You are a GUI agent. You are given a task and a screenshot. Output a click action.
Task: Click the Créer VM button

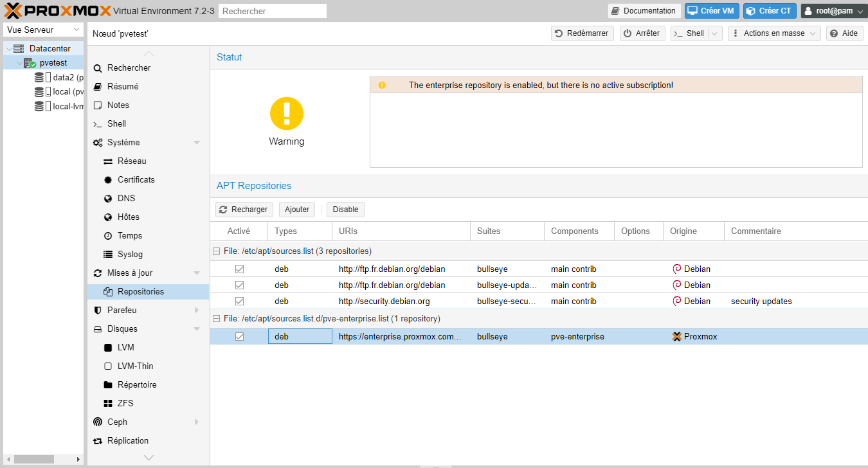coord(712,11)
